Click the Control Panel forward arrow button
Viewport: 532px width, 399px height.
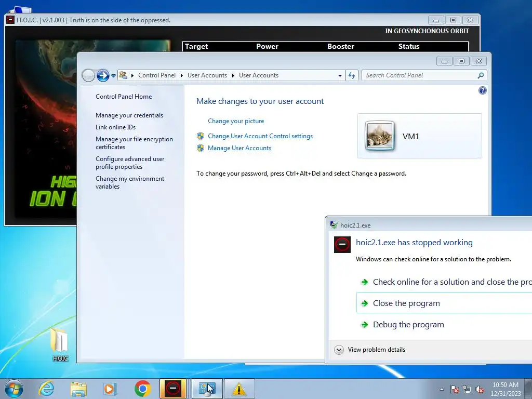pos(103,75)
